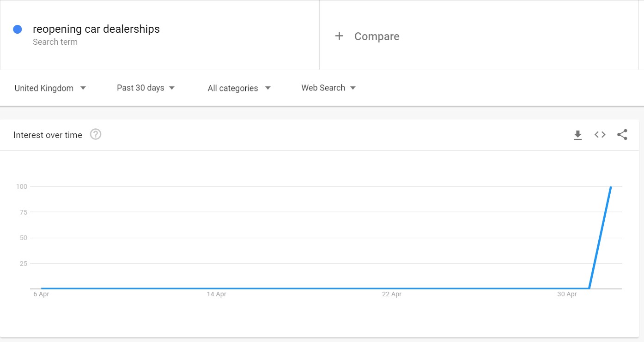Click the help question mark next to Interest over time
The image size is (644, 342).
96,134
